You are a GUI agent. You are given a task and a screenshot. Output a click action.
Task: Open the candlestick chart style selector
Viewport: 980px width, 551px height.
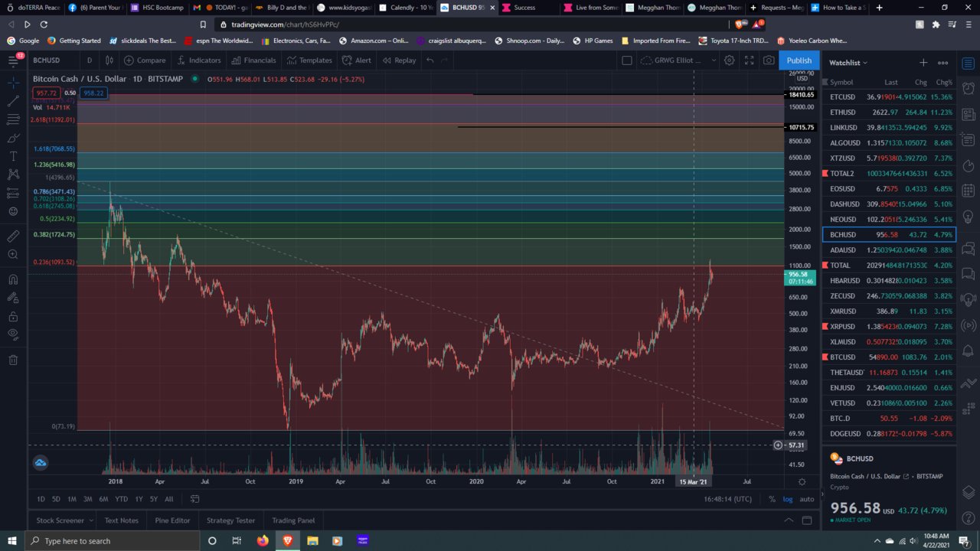tap(109, 60)
